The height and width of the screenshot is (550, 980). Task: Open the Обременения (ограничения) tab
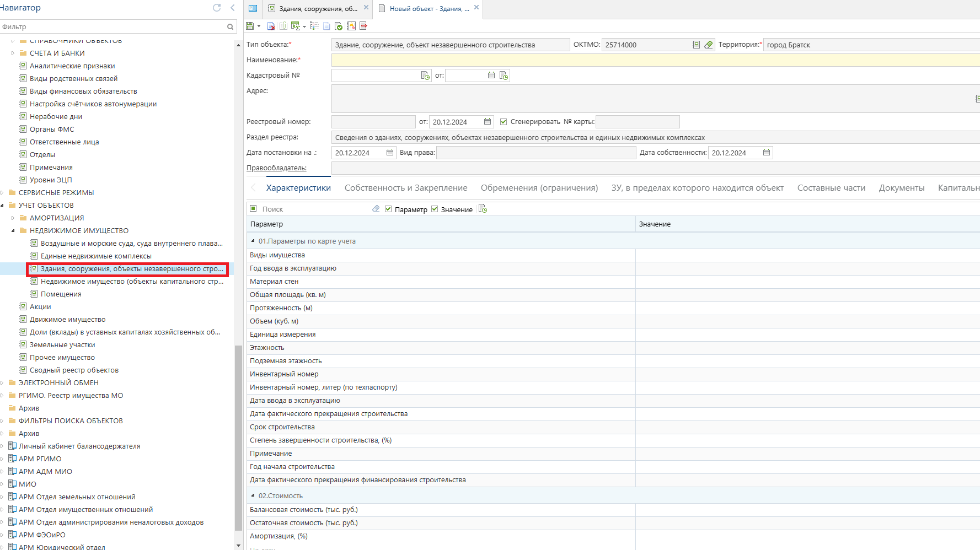(539, 188)
